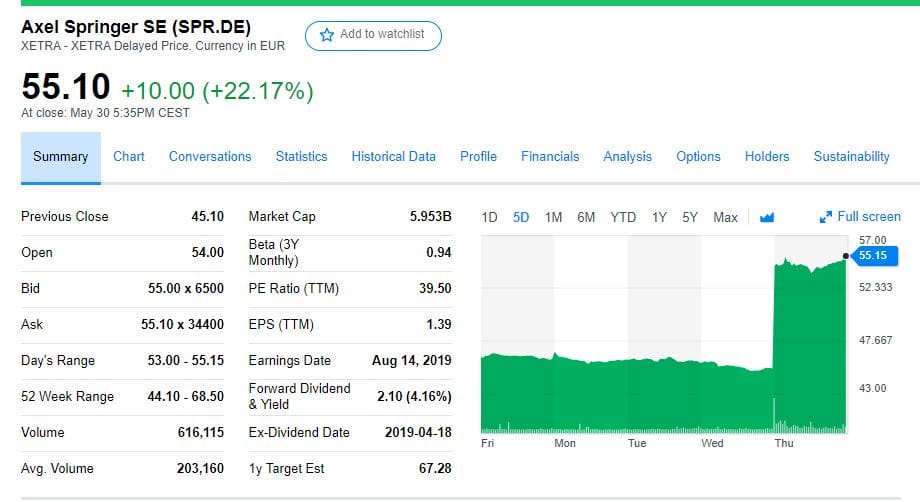
Task: Click the Beta value 0.94
Action: point(439,253)
